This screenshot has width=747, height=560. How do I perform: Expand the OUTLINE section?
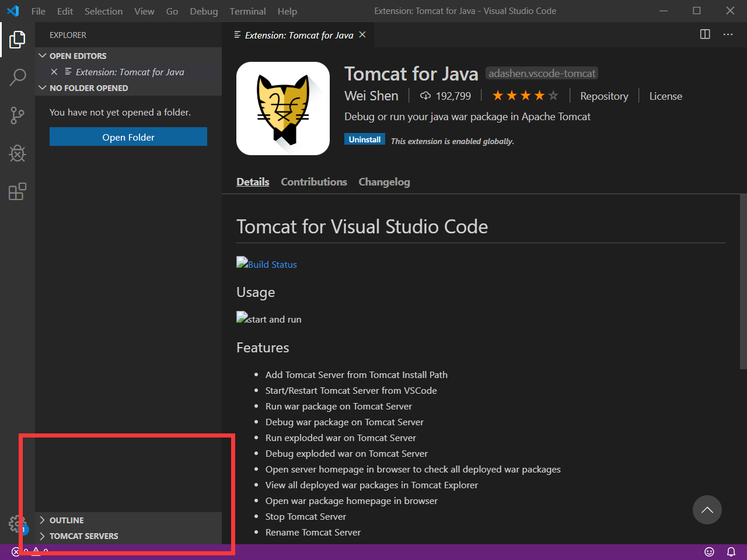64,520
